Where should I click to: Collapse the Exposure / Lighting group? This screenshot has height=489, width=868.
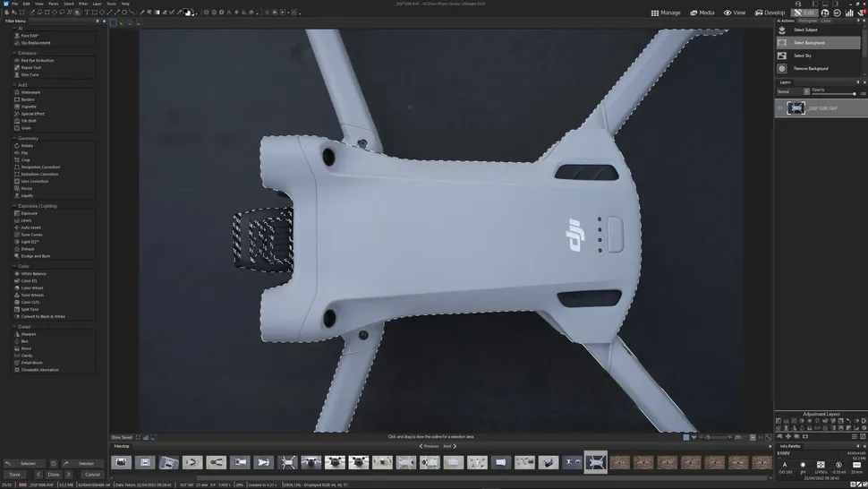[x=14, y=206]
